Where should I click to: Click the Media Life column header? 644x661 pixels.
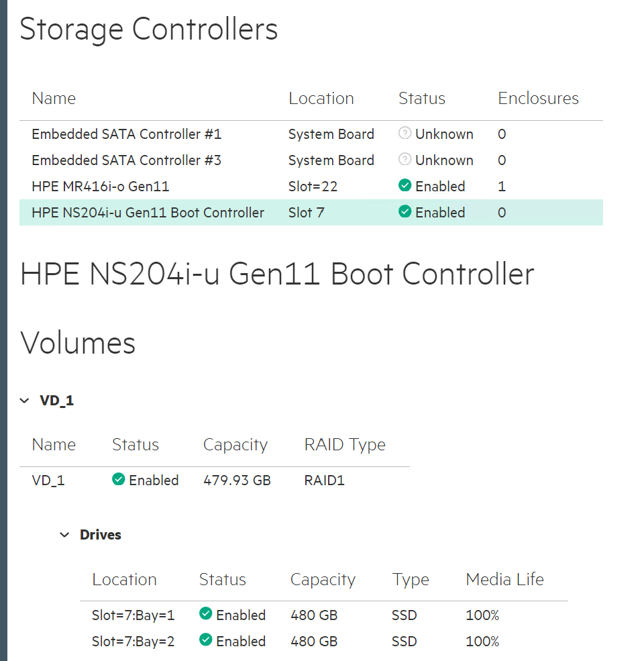(x=504, y=579)
